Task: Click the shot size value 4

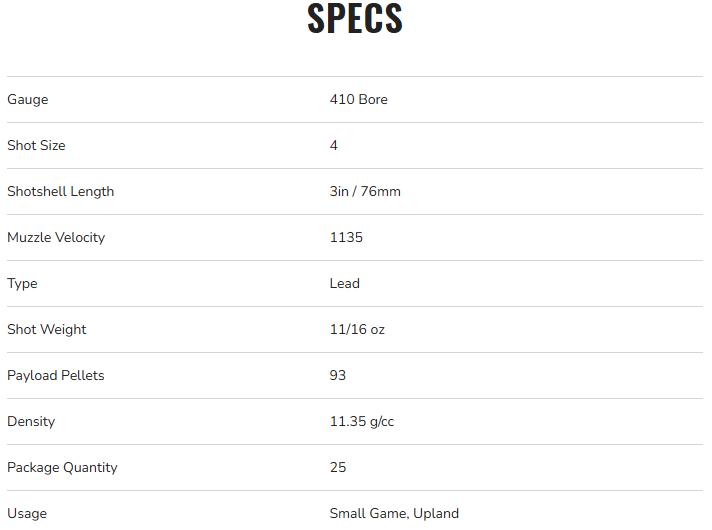Action: click(x=334, y=146)
